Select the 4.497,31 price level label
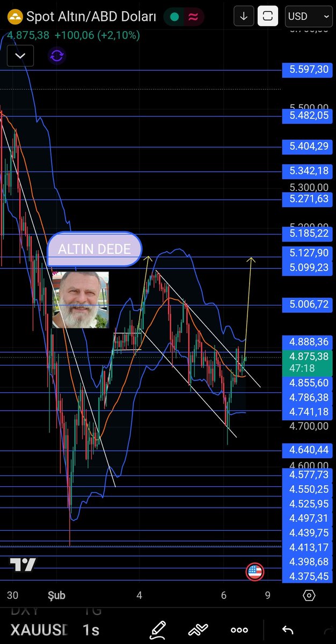 [309, 518]
